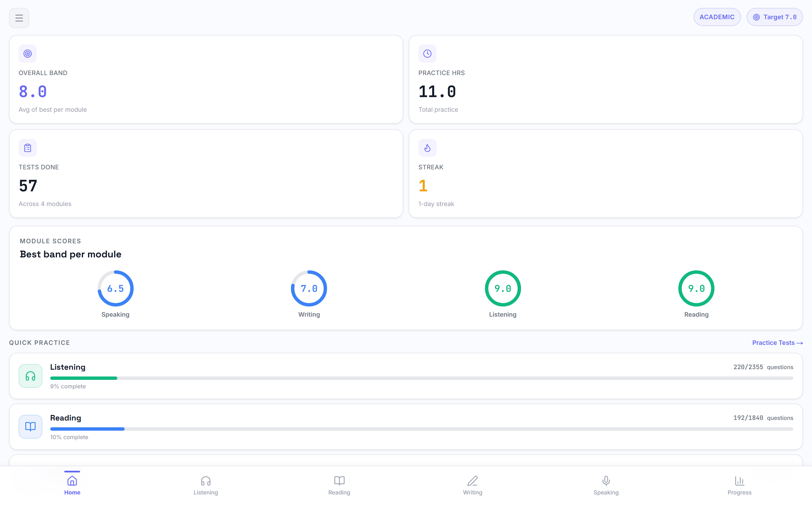
Task: Click the Listening 9.0 score ring
Action: tap(503, 288)
